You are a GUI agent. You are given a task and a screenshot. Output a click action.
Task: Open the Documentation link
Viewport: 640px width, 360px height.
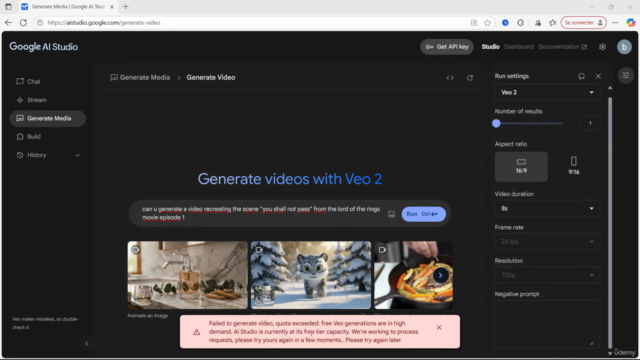coord(562,47)
